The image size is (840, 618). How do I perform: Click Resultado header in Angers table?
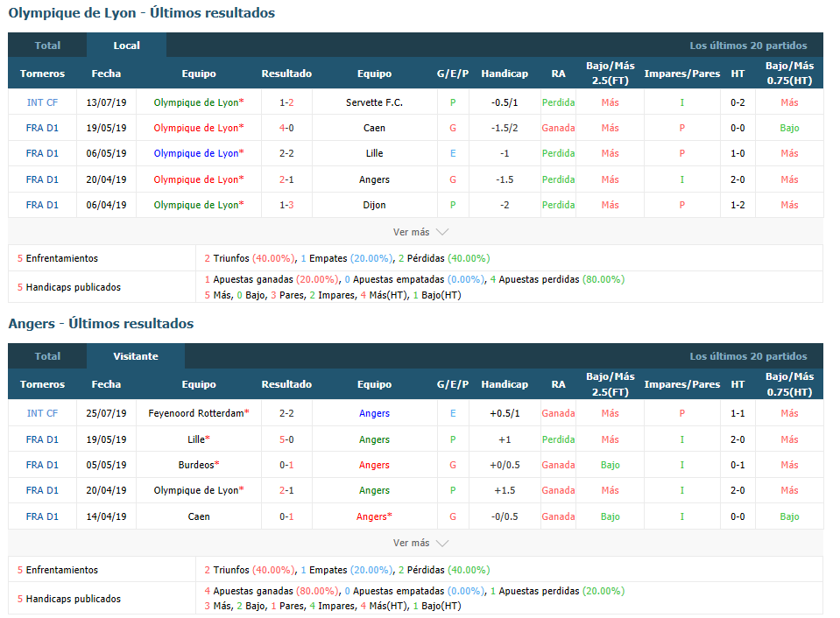point(286,384)
